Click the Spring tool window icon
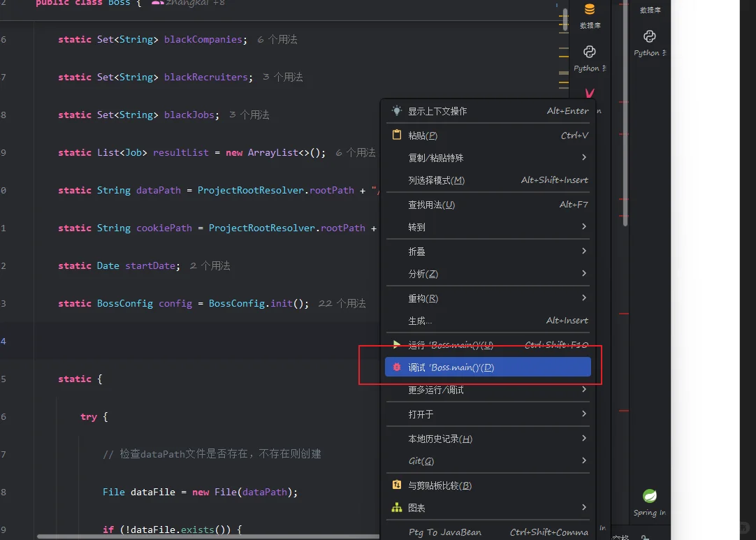 [649, 496]
